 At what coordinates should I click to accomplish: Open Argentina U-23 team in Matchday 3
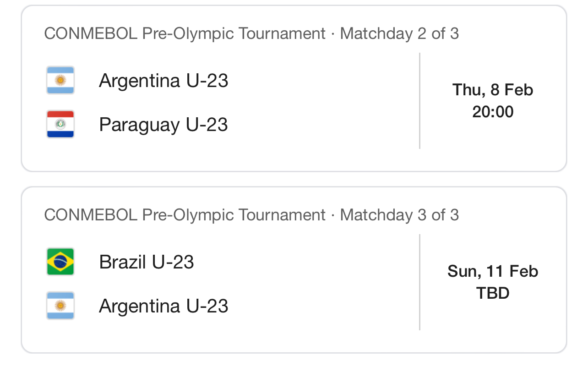point(163,306)
